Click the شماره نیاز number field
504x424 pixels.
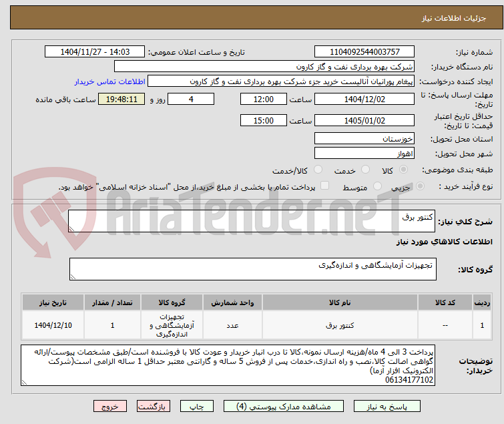pos(364,52)
